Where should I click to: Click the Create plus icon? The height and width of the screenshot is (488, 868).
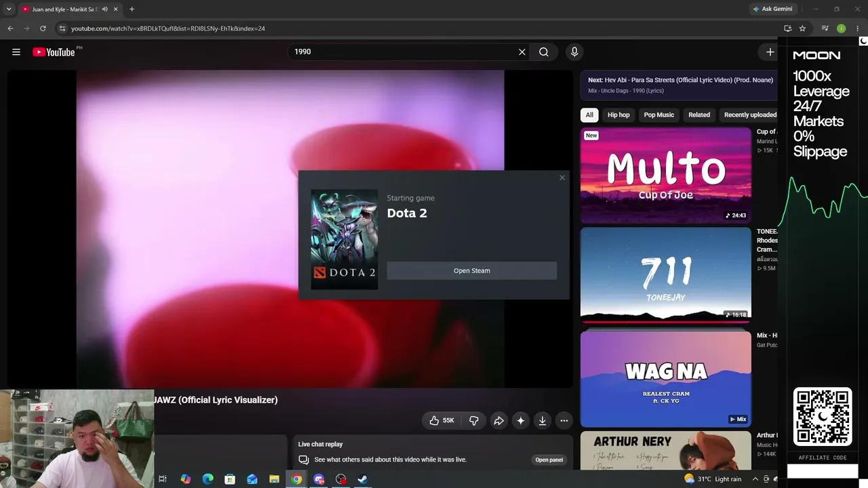click(770, 52)
